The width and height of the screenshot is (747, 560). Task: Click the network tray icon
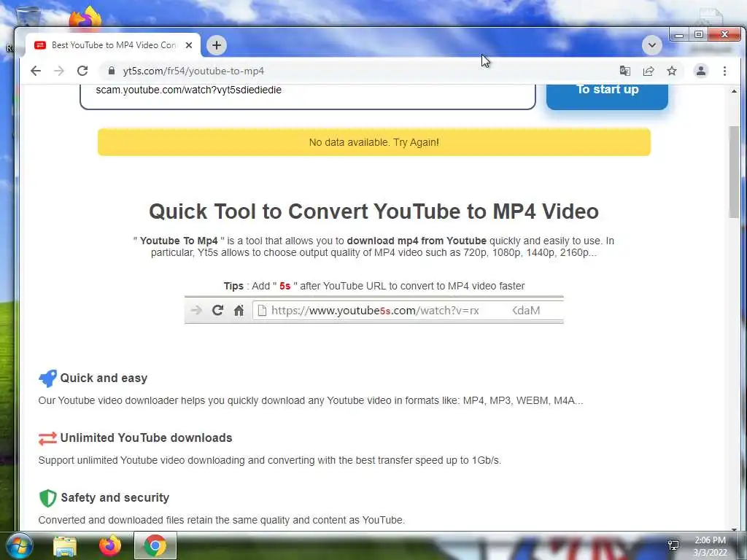673,545
